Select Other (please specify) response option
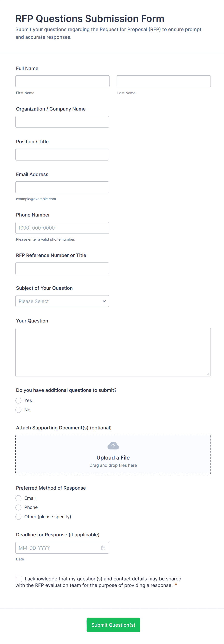This screenshot has height=644, width=224. 19,517
